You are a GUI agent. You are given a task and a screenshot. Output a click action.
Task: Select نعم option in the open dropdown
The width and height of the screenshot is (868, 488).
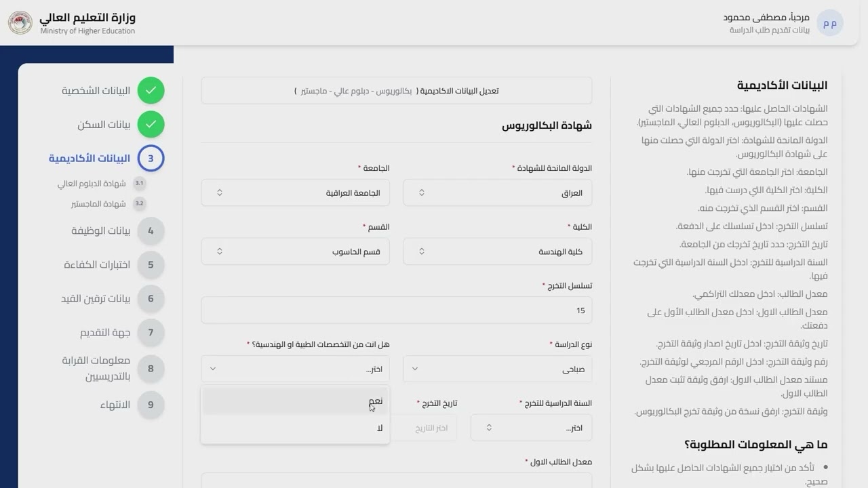295,401
